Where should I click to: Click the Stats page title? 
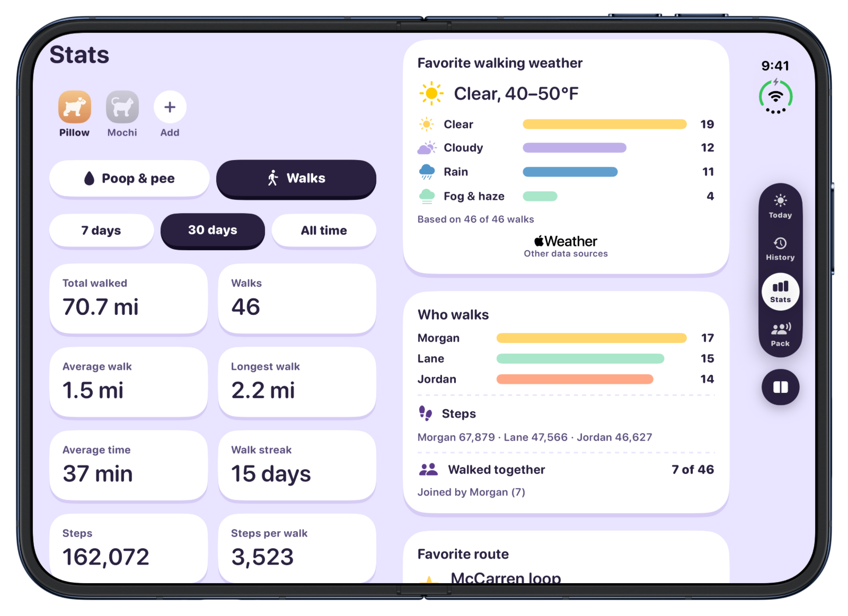coord(79,55)
